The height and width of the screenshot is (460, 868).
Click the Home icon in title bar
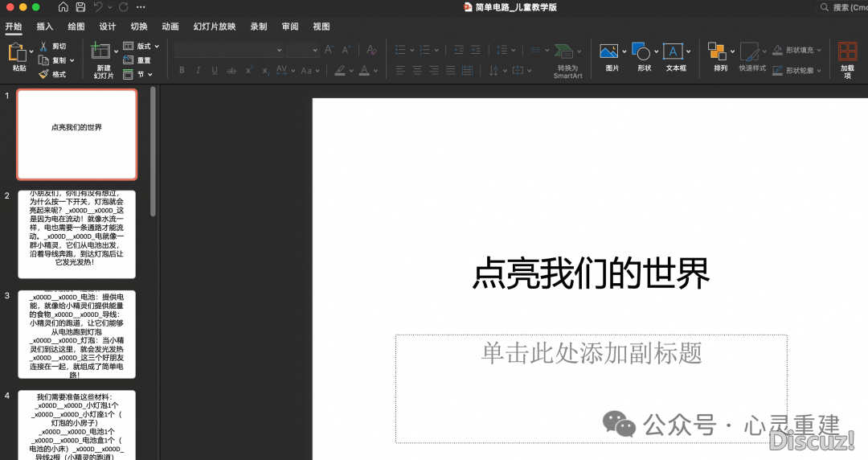point(63,7)
